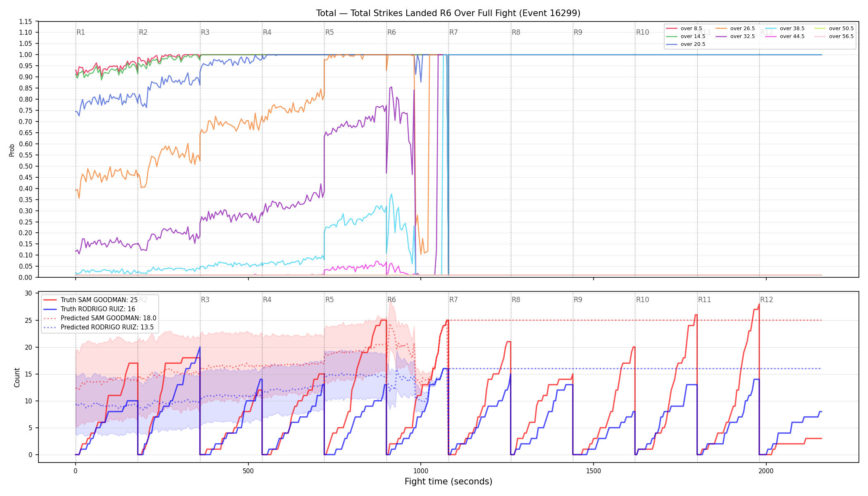
Task: Click the R6 round marker in count chart
Action: point(391,300)
